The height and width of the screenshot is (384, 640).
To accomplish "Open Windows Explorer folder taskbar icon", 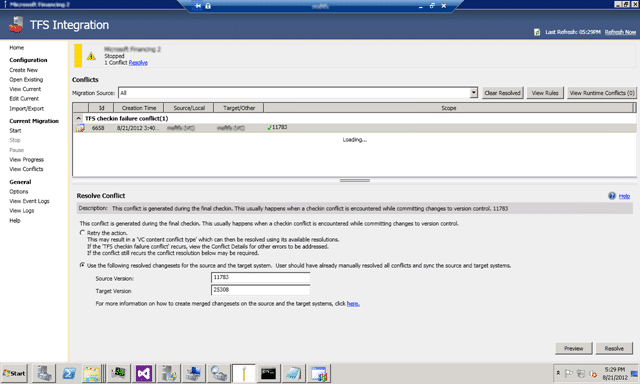I will point(92,373).
